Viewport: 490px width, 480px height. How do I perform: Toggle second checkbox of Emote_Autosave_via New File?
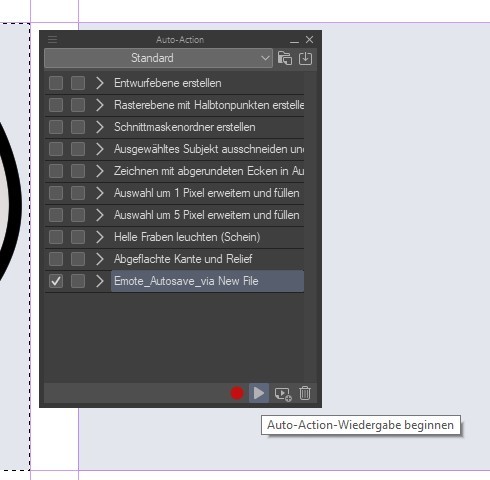[78, 281]
